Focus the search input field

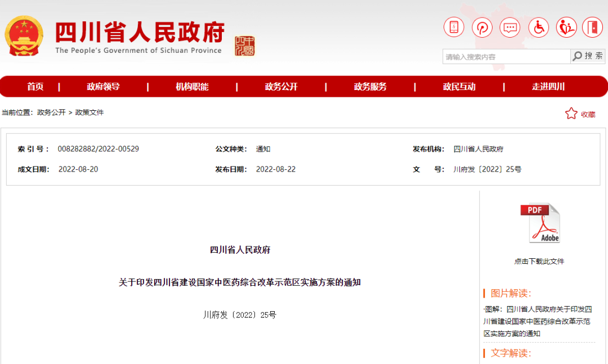pos(506,57)
